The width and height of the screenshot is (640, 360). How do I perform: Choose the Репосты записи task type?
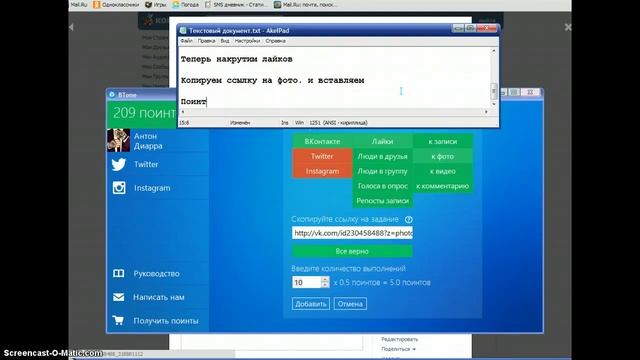click(382, 200)
